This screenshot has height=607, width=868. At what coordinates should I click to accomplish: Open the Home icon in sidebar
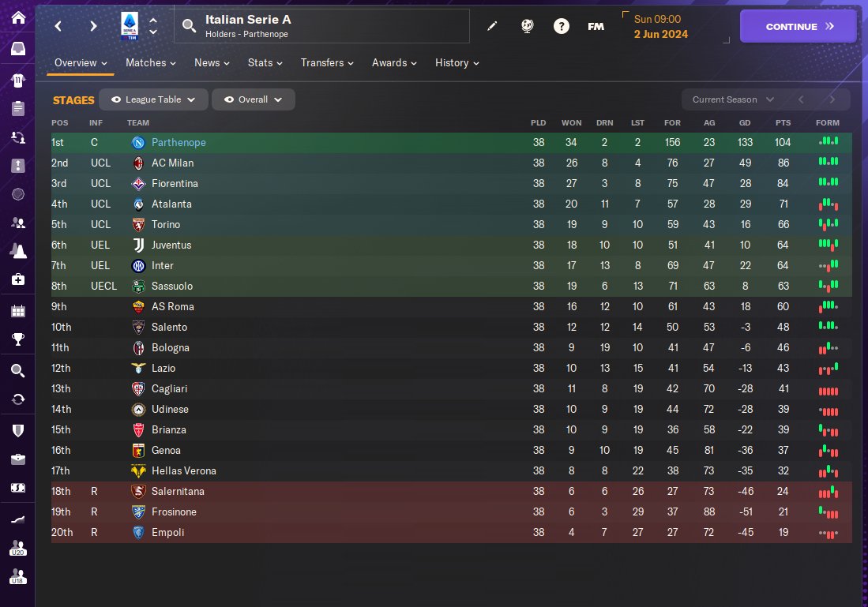pyautogui.click(x=17, y=18)
